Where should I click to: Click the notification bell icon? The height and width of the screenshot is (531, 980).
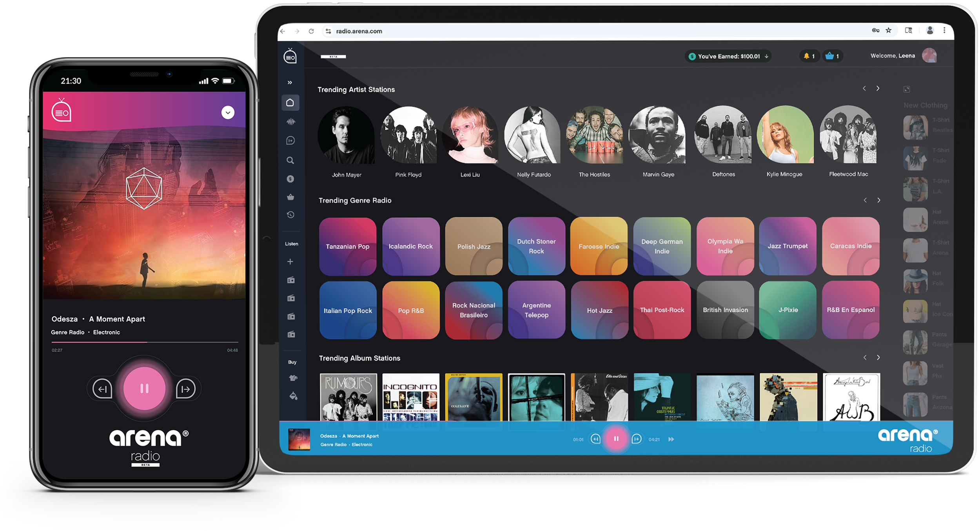click(x=806, y=56)
